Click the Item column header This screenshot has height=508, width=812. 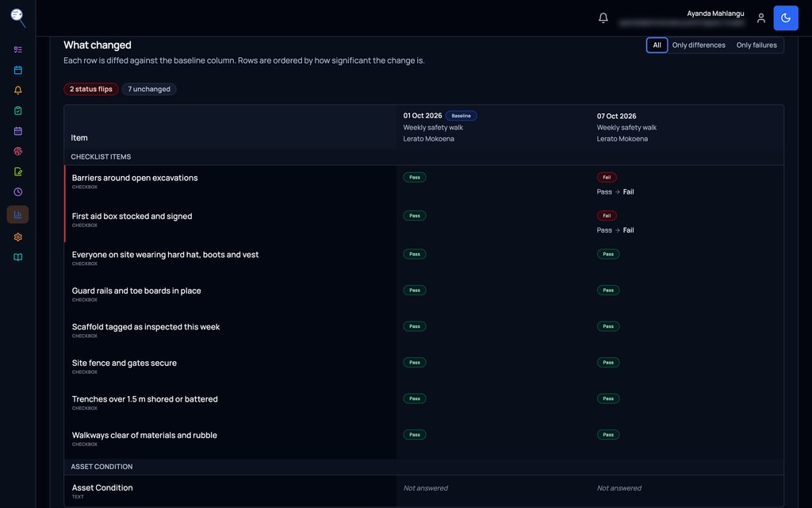(x=79, y=138)
